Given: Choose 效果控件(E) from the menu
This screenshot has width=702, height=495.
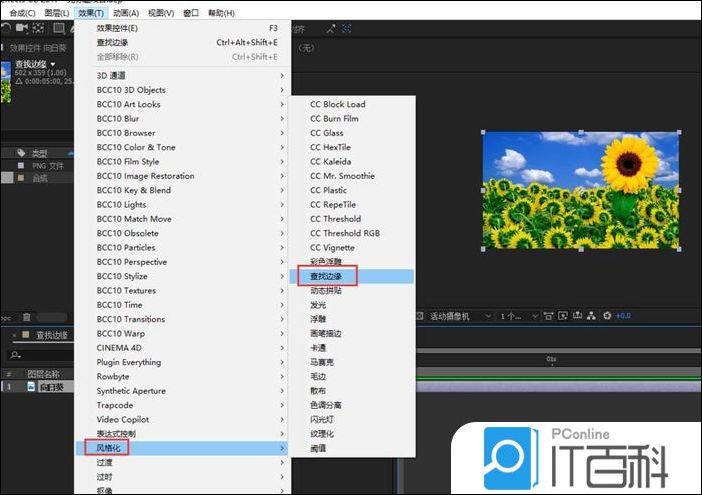Looking at the screenshot, I should [x=183, y=28].
